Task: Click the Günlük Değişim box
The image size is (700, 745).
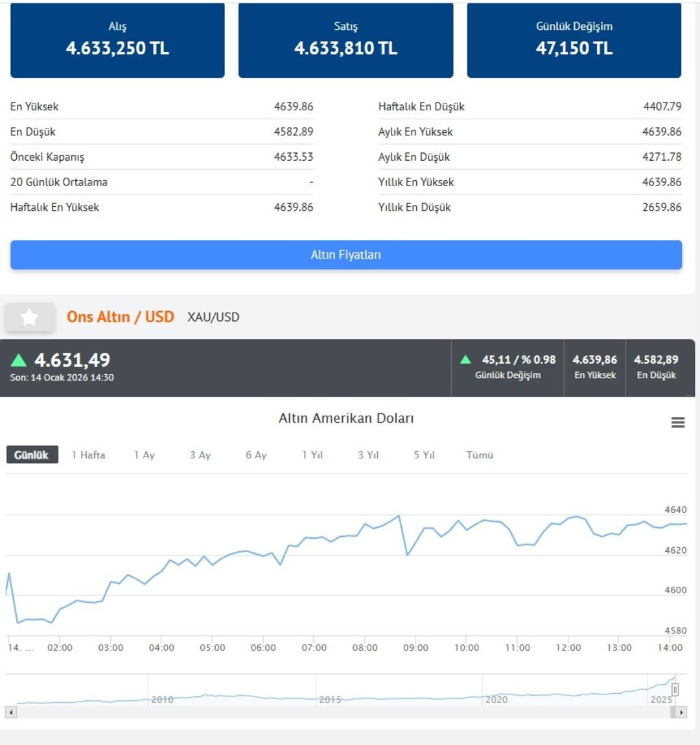Action: coord(574,40)
